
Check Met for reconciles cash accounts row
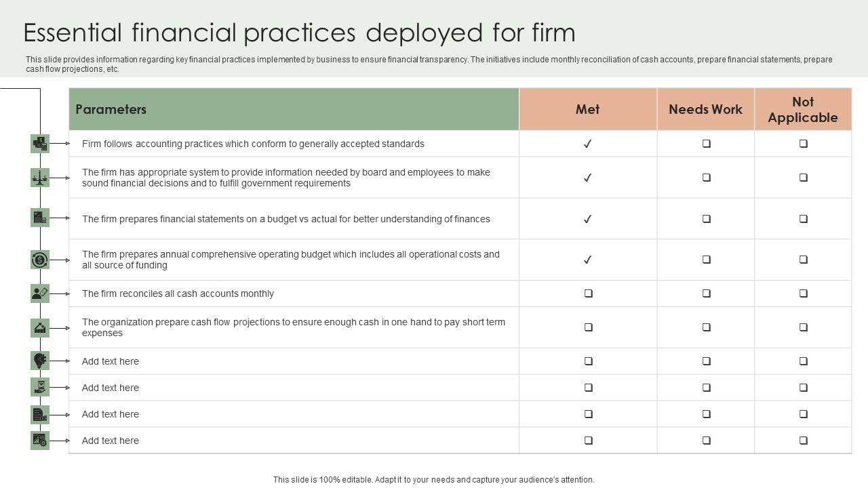[x=589, y=293]
